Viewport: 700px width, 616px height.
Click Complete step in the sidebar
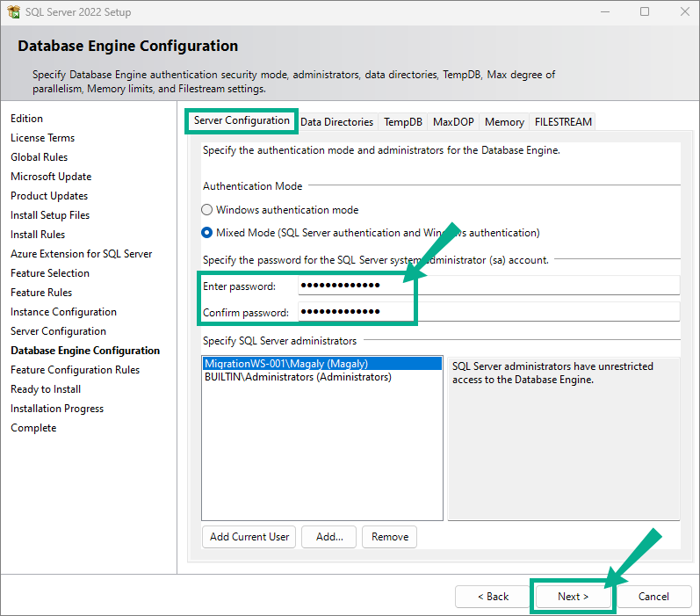pos(33,428)
